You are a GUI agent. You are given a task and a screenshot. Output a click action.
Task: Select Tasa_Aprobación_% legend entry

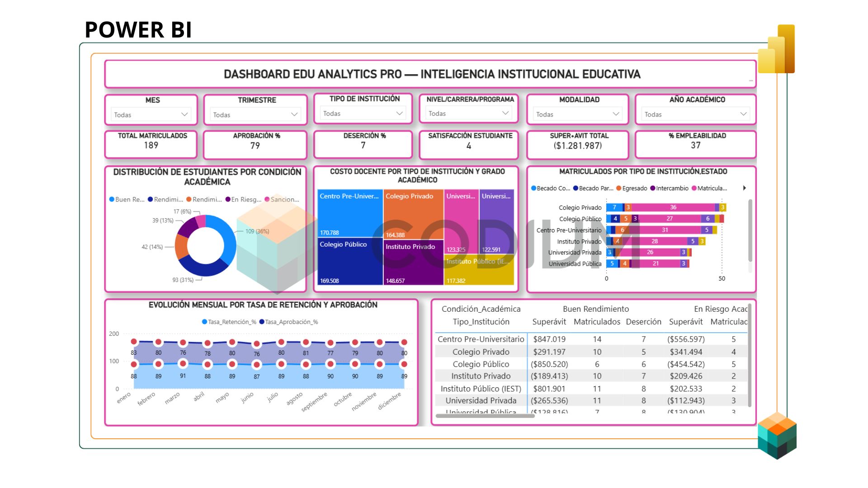click(x=288, y=322)
